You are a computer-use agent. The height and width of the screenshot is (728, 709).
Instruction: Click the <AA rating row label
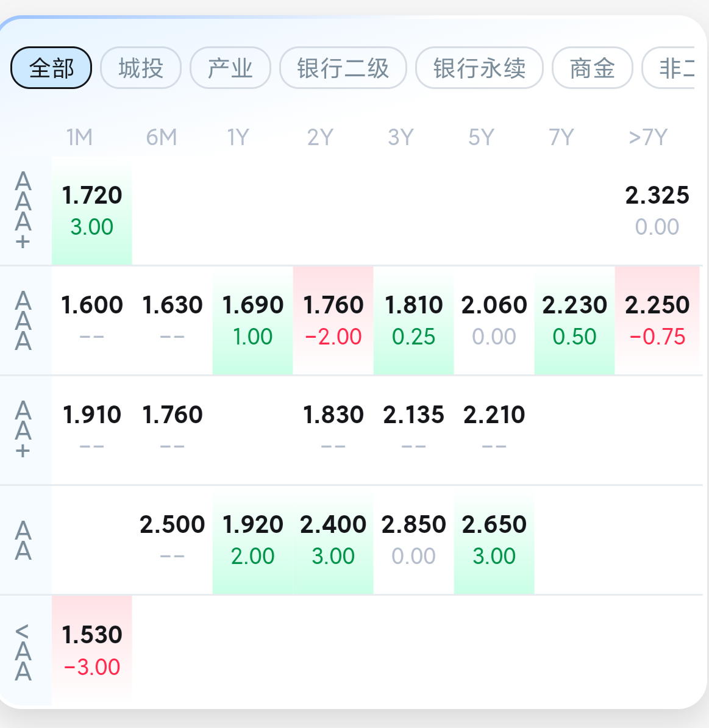tap(23, 651)
